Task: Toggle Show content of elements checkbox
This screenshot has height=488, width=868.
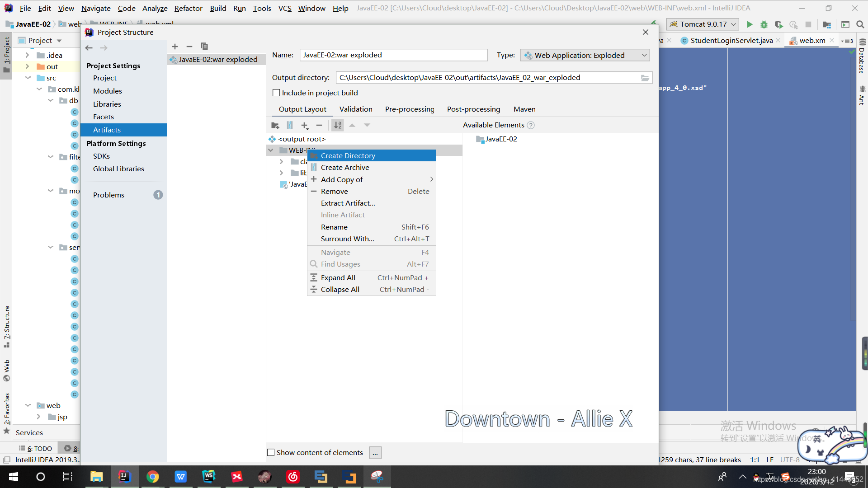Action: coord(271,452)
